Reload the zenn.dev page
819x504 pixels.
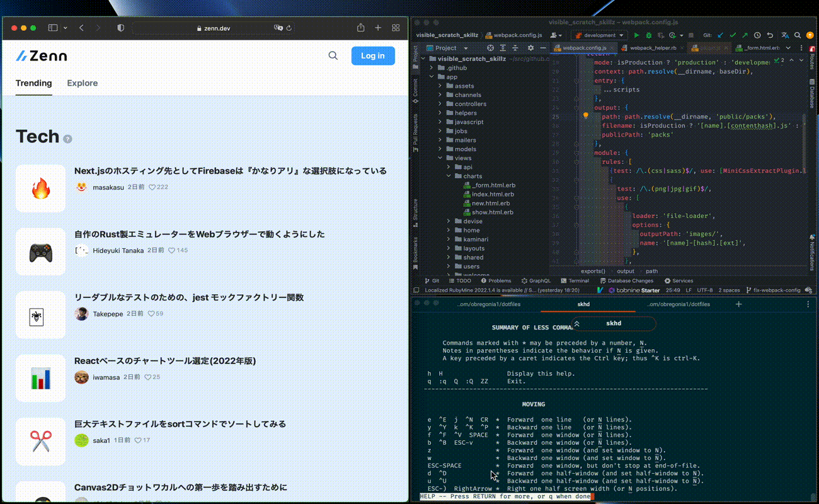289,28
